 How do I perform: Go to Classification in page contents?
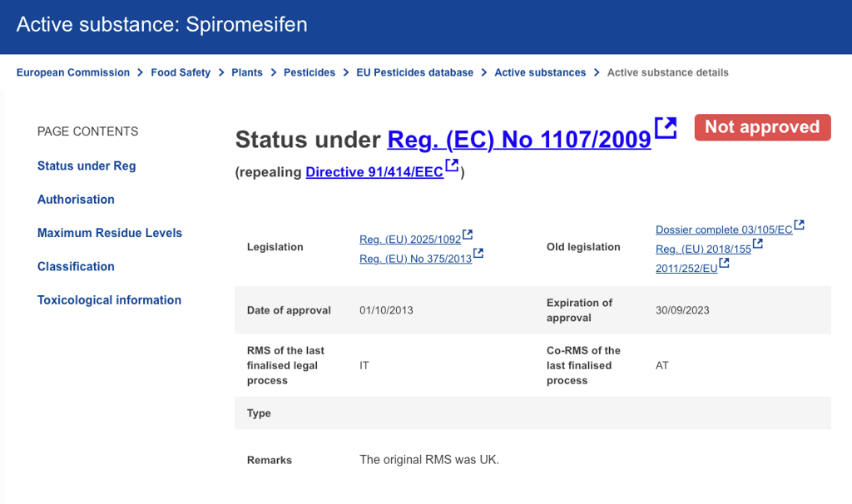click(x=76, y=266)
